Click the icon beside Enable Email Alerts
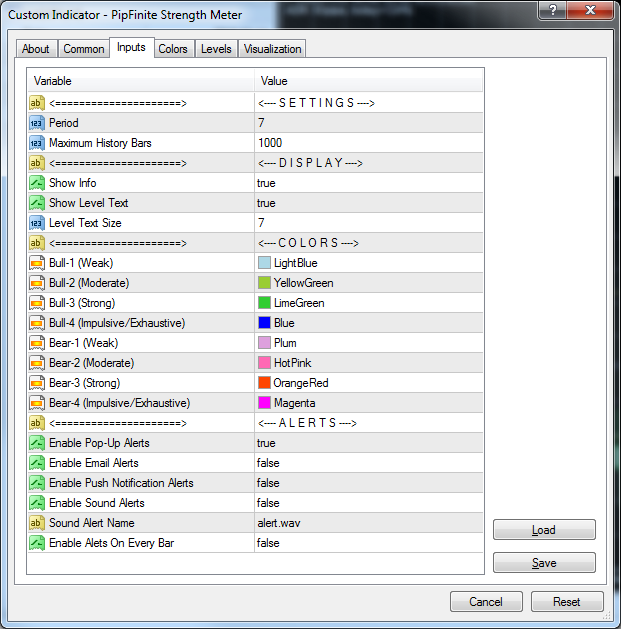Image resolution: width=621 pixels, height=629 pixels. pos(37,463)
